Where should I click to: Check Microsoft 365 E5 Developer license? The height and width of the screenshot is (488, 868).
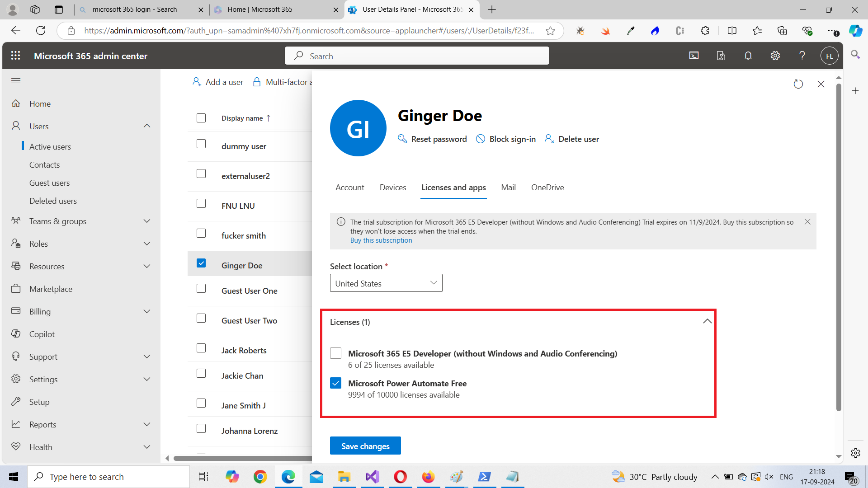coord(335,353)
